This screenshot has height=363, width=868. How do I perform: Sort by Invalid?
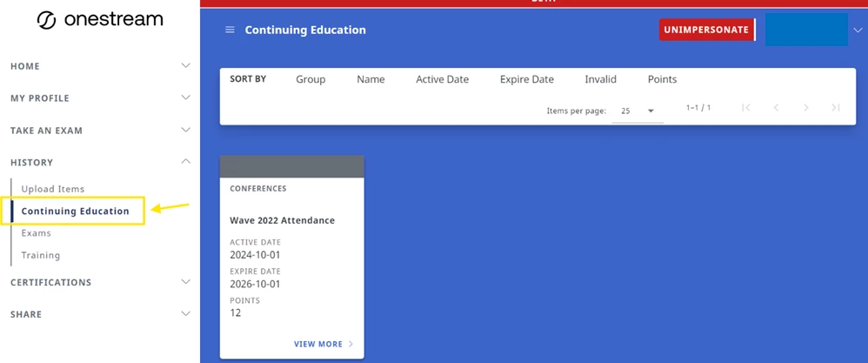click(601, 79)
